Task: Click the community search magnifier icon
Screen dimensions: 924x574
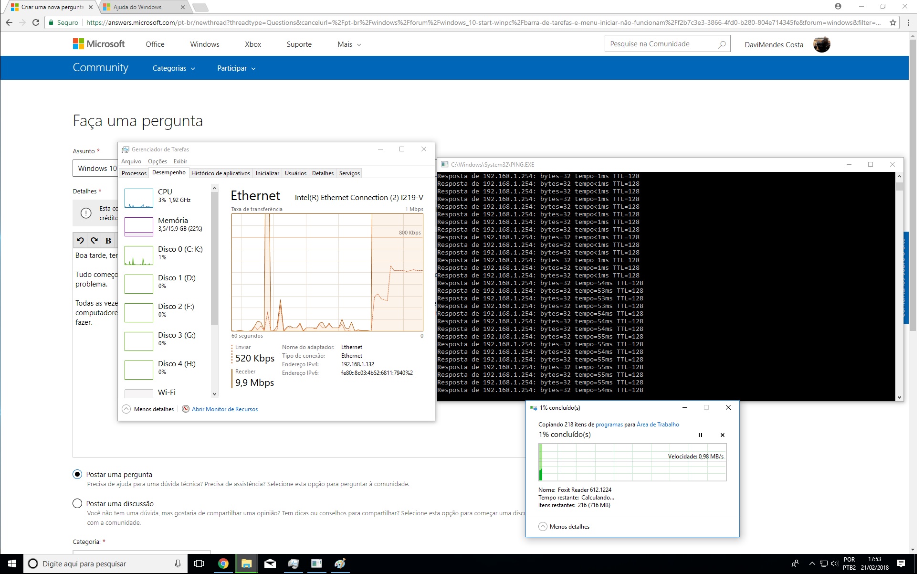Action: click(722, 44)
